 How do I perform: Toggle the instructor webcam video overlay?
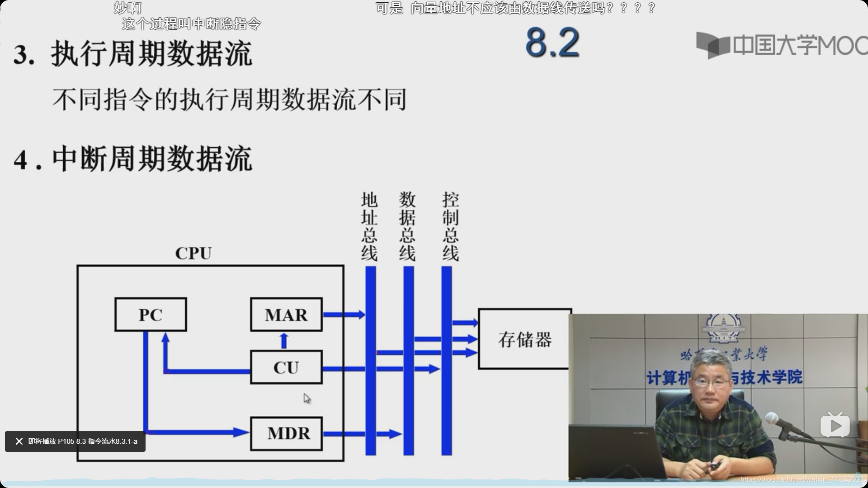(834, 425)
